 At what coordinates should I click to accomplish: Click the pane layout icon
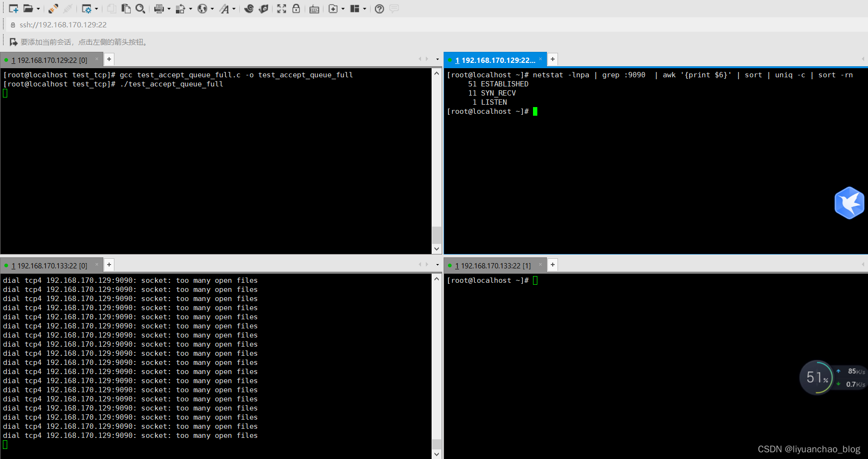click(x=355, y=9)
